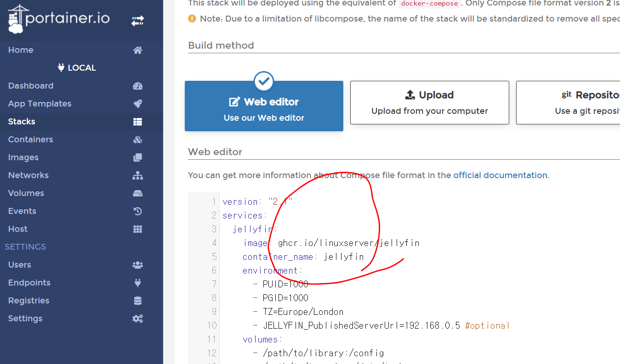
Task: Click the Registries database icon
Action: click(x=137, y=301)
